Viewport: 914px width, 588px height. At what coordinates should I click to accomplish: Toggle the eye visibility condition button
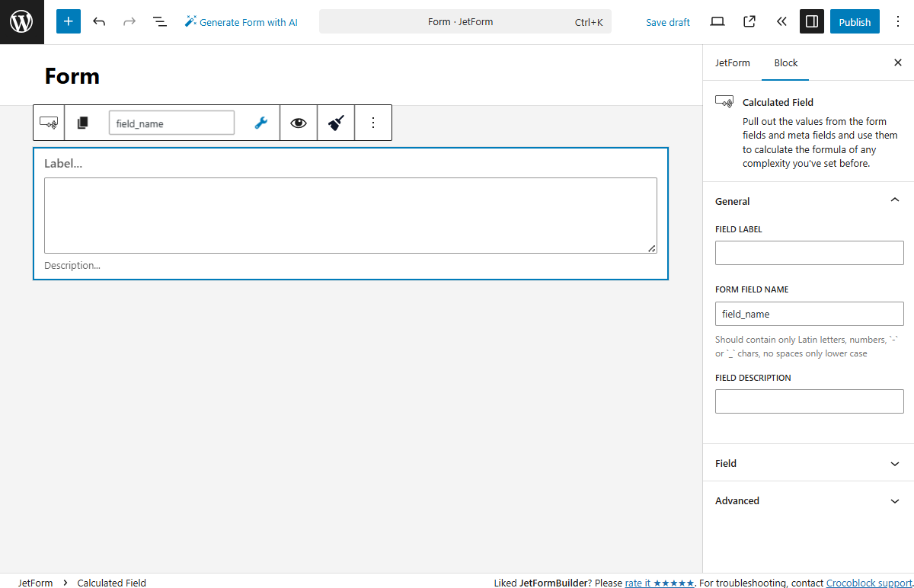pos(299,123)
